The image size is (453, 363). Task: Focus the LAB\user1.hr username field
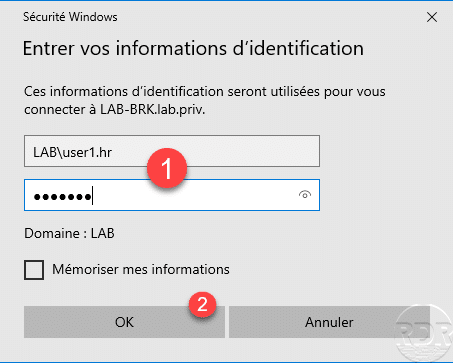pos(172,151)
